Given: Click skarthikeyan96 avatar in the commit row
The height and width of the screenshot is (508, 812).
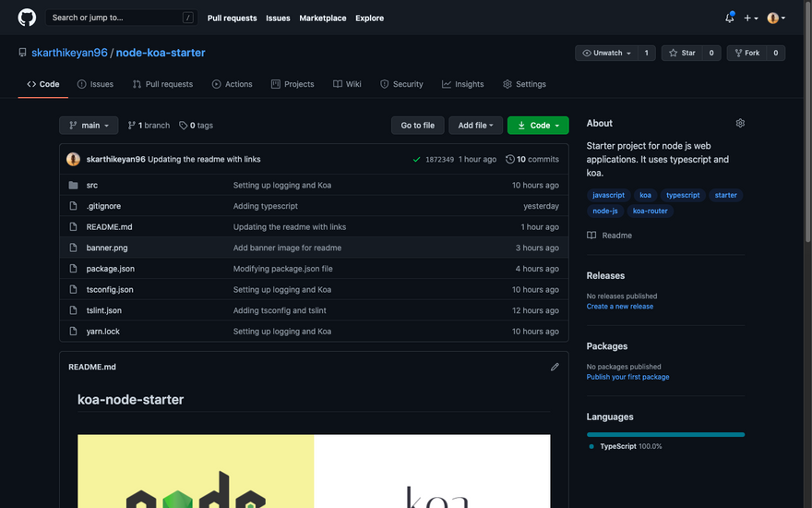Looking at the screenshot, I should click(x=73, y=160).
